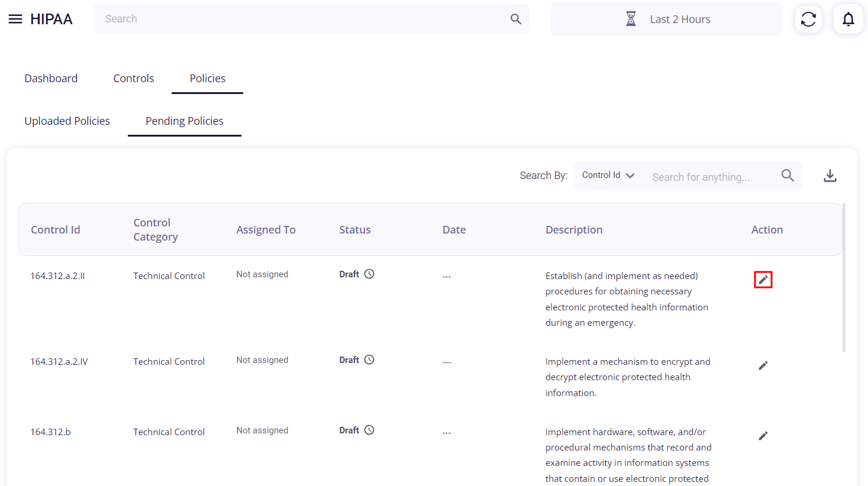Viewport: 868px width, 486px height.
Task: Click Draft status in 164.312.b row
Action: [349, 430]
